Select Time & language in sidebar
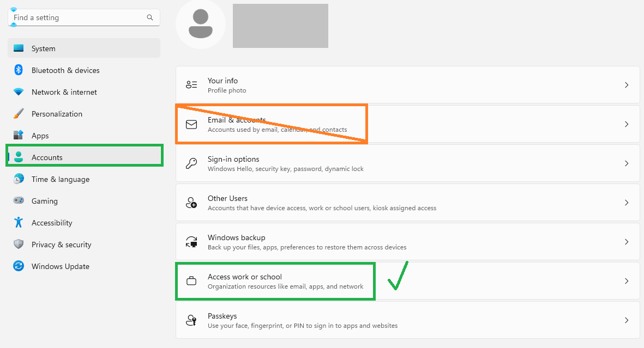 coord(84,179)
